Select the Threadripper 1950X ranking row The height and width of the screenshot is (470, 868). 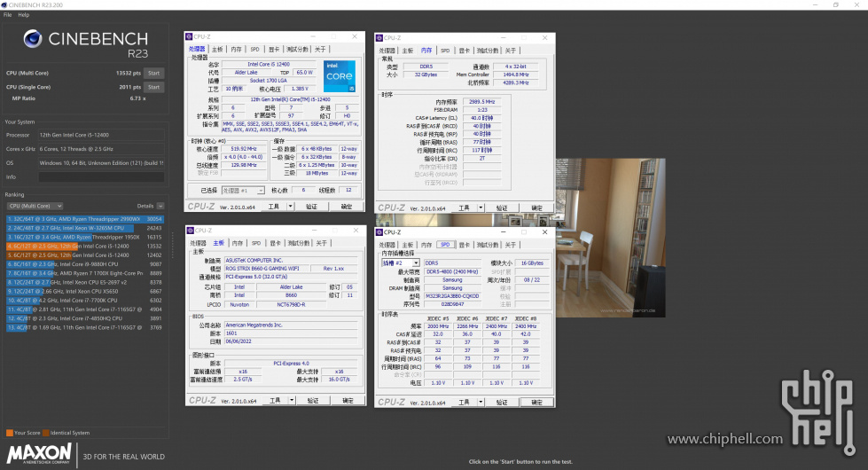pos(85,237)
